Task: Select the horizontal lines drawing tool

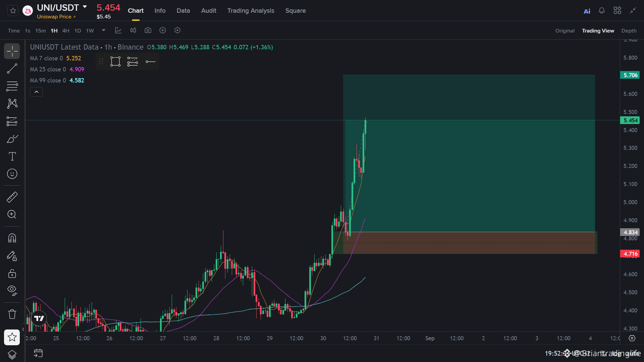Action: (12, 86)
